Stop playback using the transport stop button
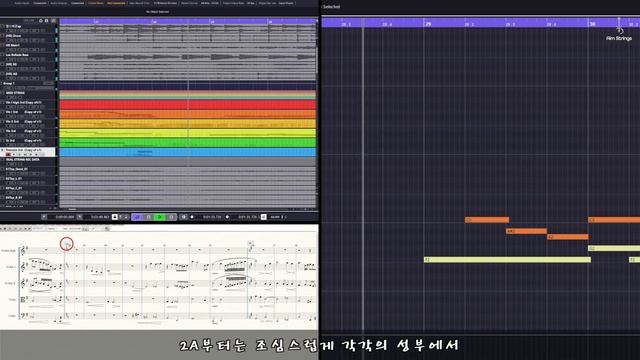 point(149,217)
